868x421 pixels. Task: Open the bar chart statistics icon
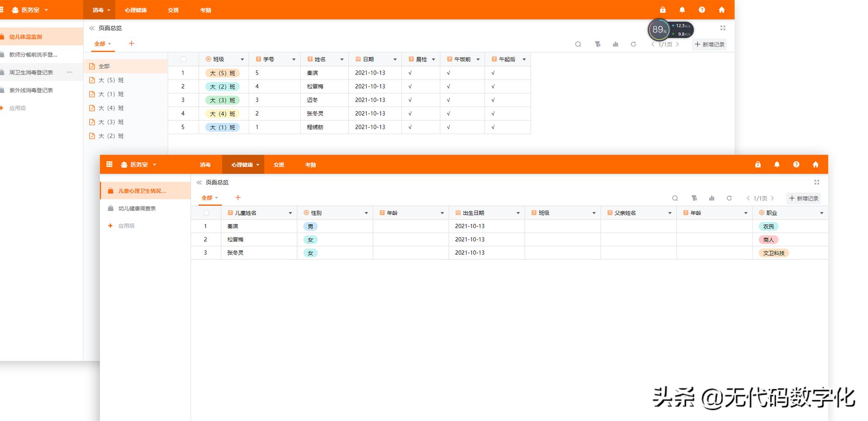[x=615, y=44]
